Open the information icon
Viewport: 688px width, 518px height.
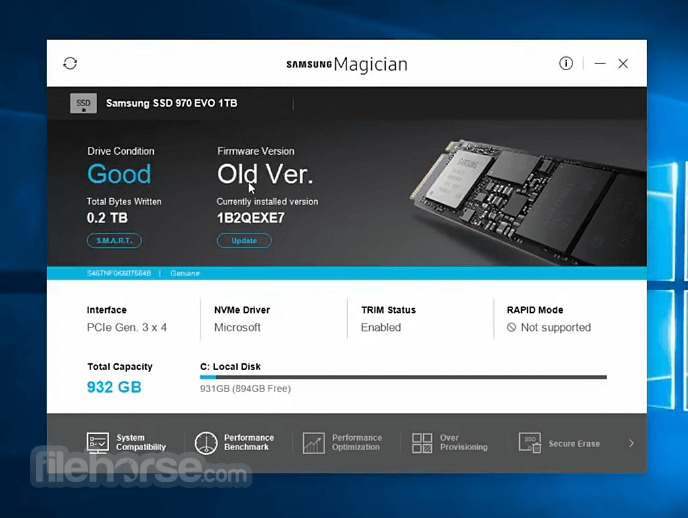(x=566, y=64)
